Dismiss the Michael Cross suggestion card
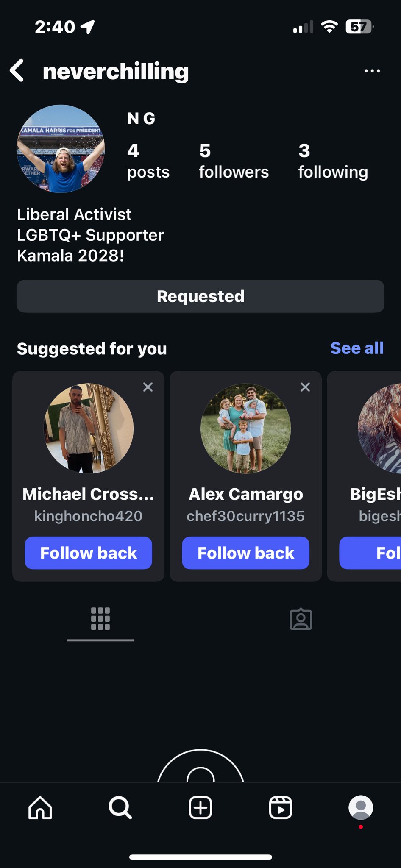 148,387
